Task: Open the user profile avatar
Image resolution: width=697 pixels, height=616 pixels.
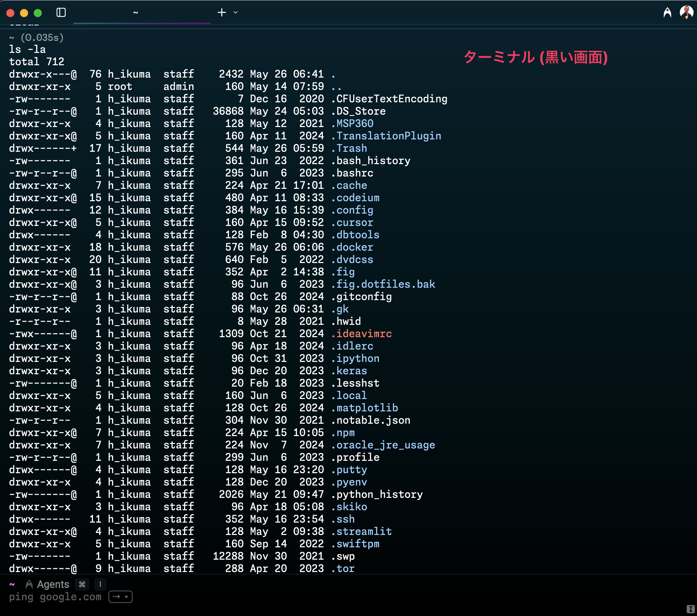Action: point(686,13)
